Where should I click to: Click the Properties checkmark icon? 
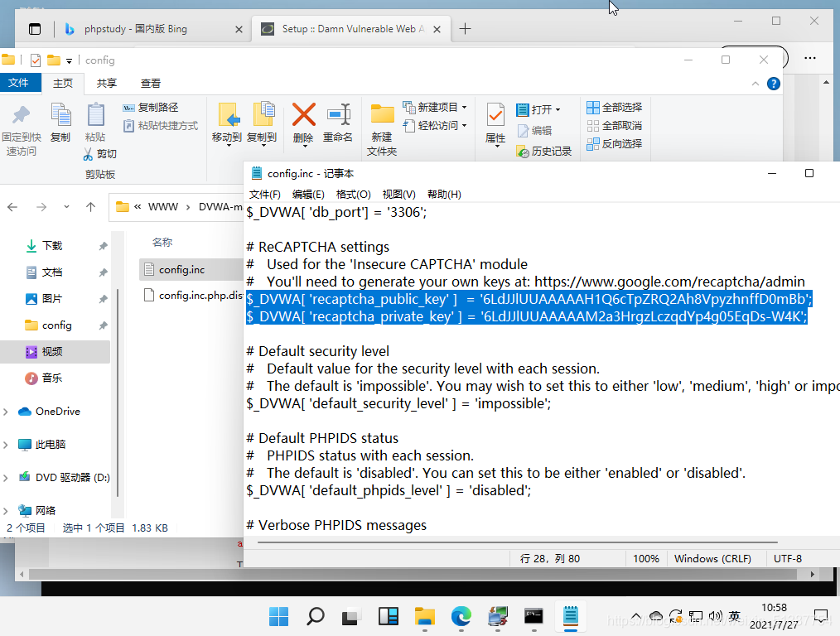(x=495, y=115)
